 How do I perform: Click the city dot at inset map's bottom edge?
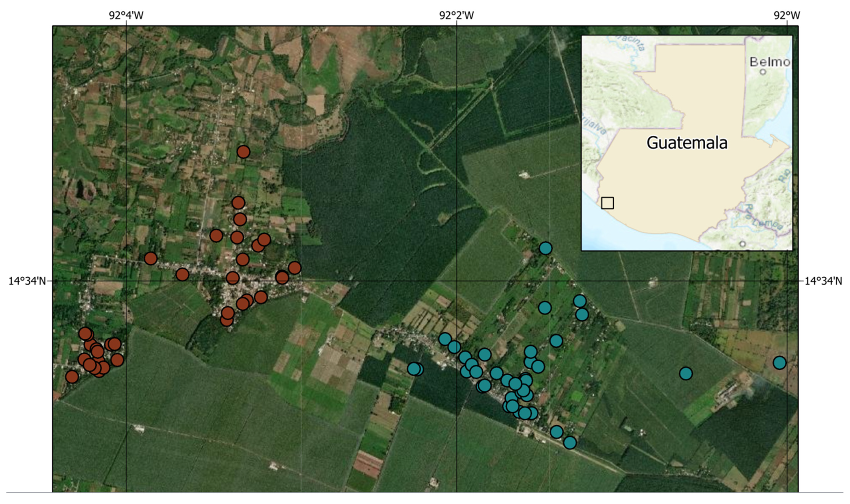point(743,244)
